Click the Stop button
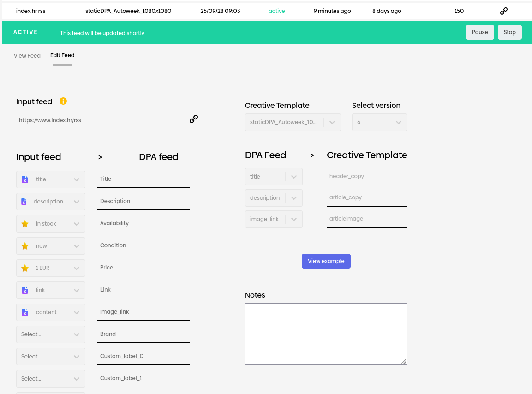Screen dimensions: 532x394 tap(509, 32)
